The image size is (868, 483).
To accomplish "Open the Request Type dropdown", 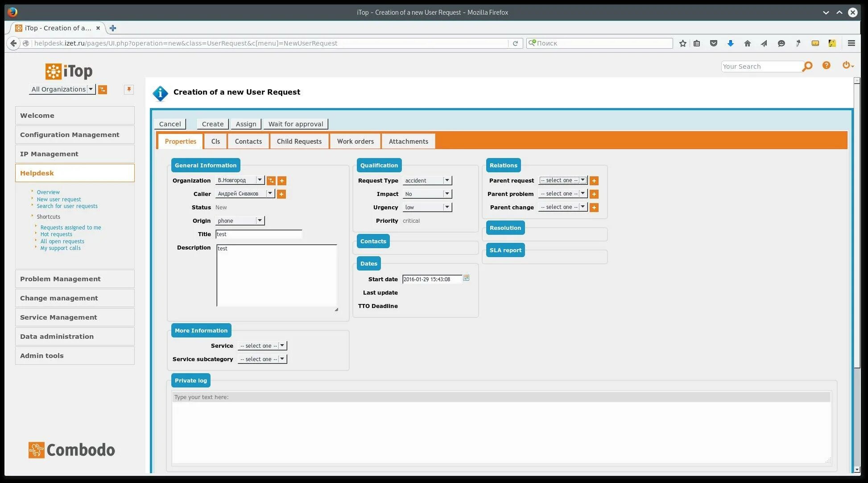I will 427,180.
